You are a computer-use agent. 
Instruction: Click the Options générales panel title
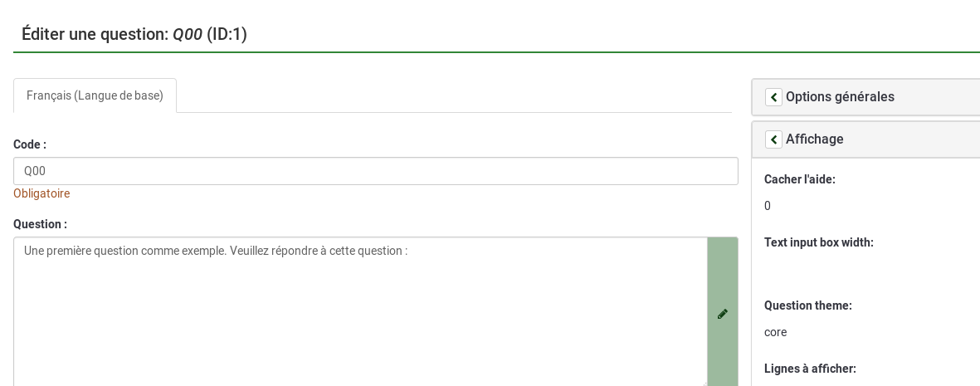pyautogui.click(x=840, y=96)
